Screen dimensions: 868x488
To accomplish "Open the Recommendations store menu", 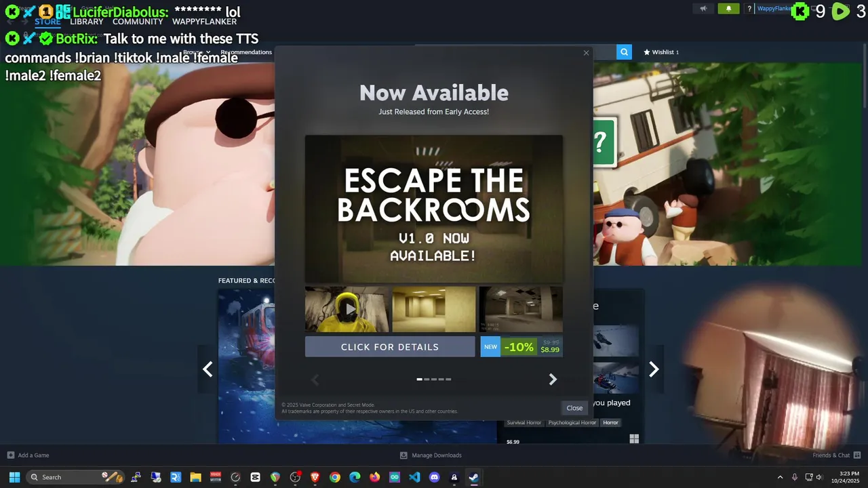I will (246, 52).
